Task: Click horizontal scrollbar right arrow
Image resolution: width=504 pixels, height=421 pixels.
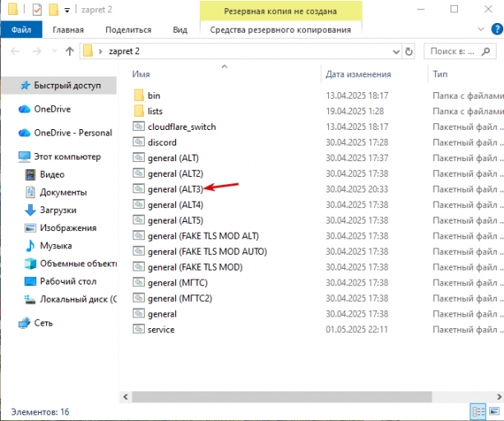Action: (x=499, y=397)
